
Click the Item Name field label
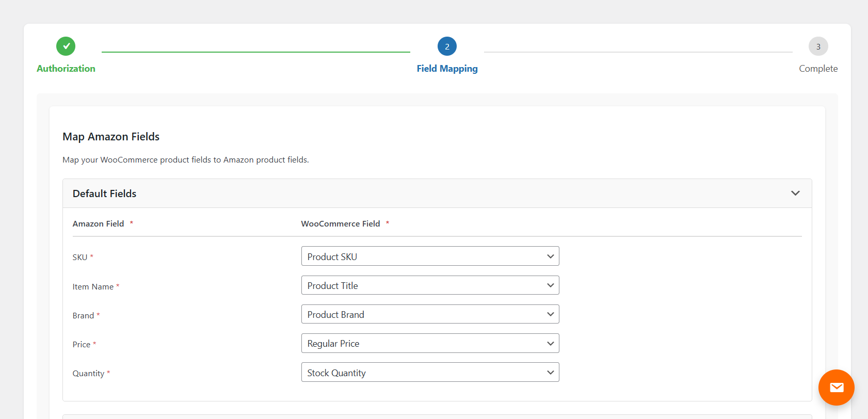pos(93,286)
